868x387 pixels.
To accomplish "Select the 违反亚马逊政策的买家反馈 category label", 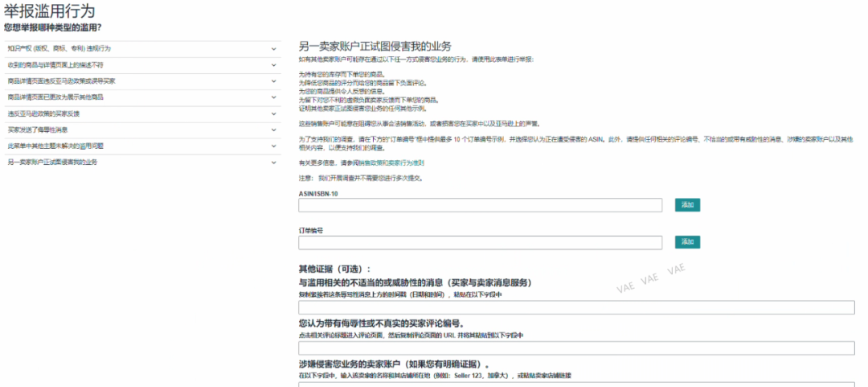I will (43, 114).
